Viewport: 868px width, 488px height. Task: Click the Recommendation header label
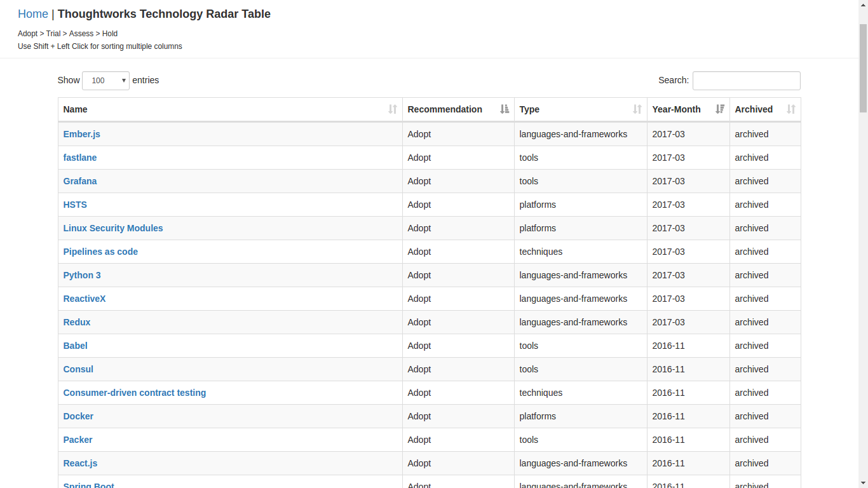[445, 109]
